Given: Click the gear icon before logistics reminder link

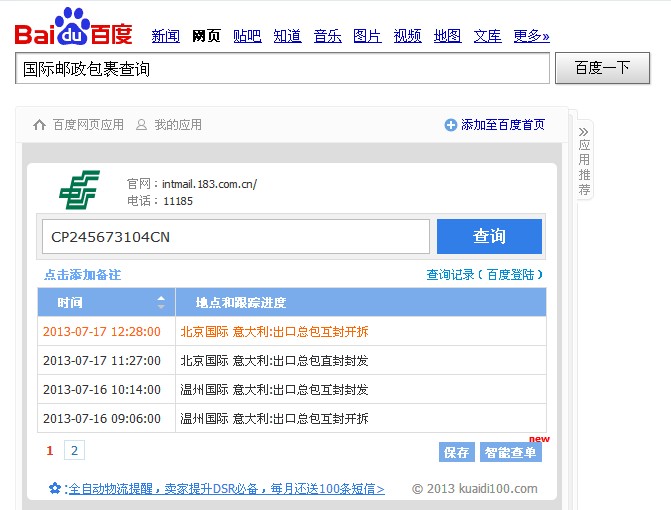Looking at the screenshot, I should (x=55, y=488).
